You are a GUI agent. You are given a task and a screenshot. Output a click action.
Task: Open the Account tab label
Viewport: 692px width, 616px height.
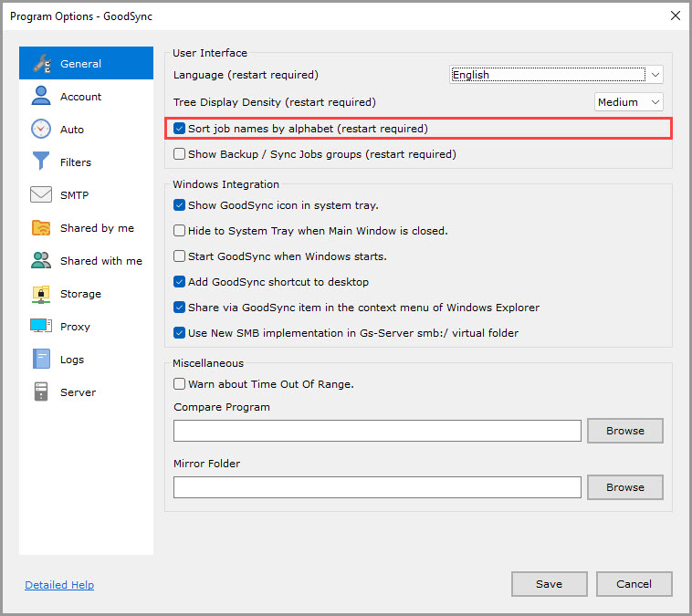(x=80, y=97)
